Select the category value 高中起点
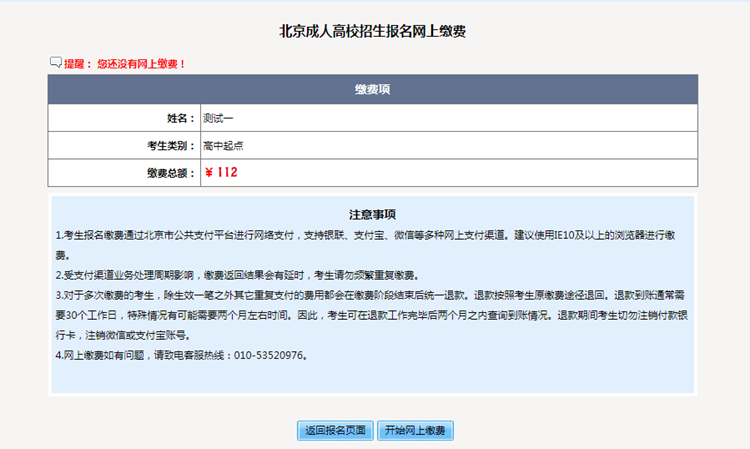The height and width of the screenshot is (449, 750). (224, 145)
